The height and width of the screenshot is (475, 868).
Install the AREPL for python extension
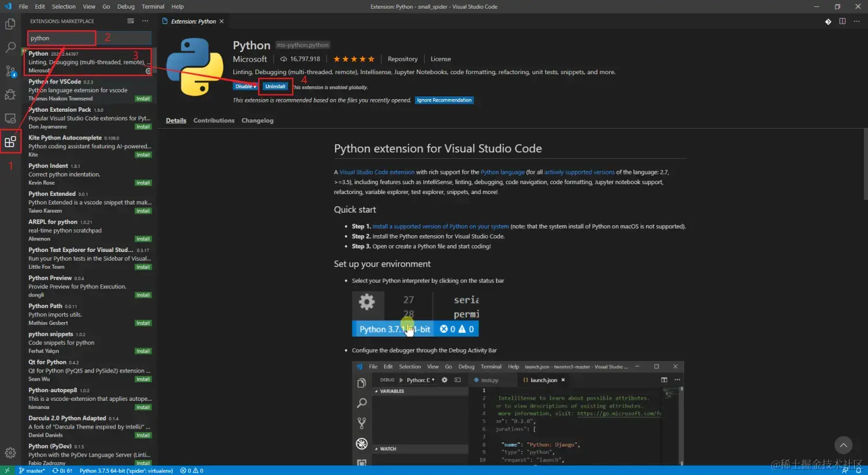[143, 239]
